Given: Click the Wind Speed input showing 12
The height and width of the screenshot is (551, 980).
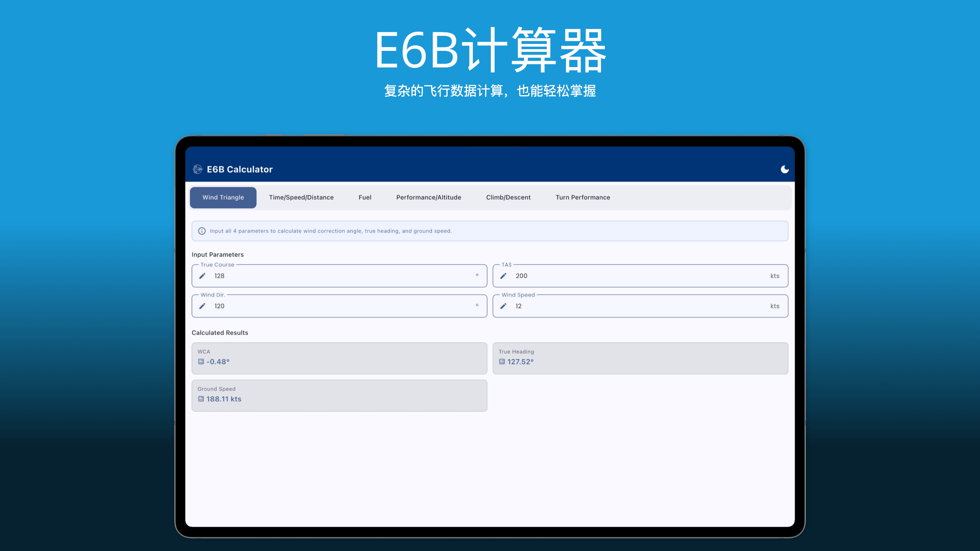Looking at the screenshot, I should [519, 306].
